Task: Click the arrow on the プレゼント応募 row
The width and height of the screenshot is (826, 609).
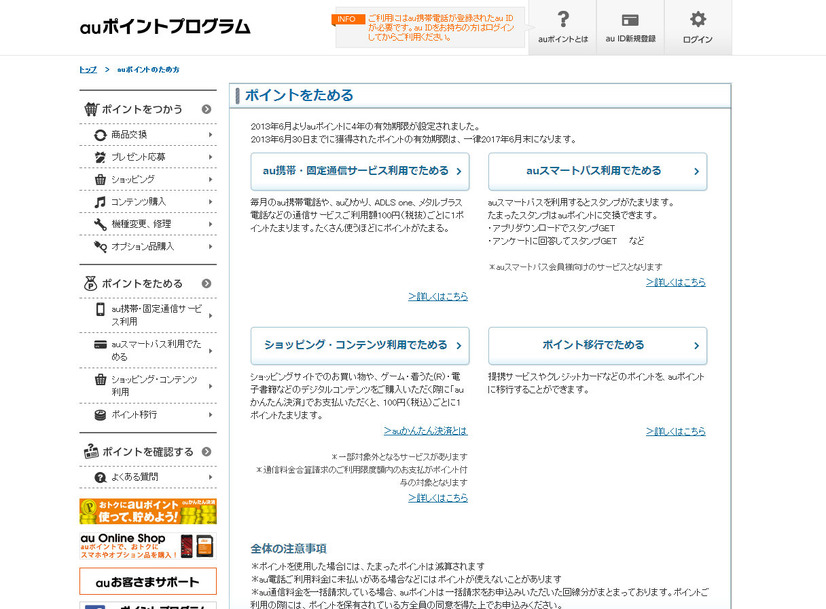Action: (210, 157)
